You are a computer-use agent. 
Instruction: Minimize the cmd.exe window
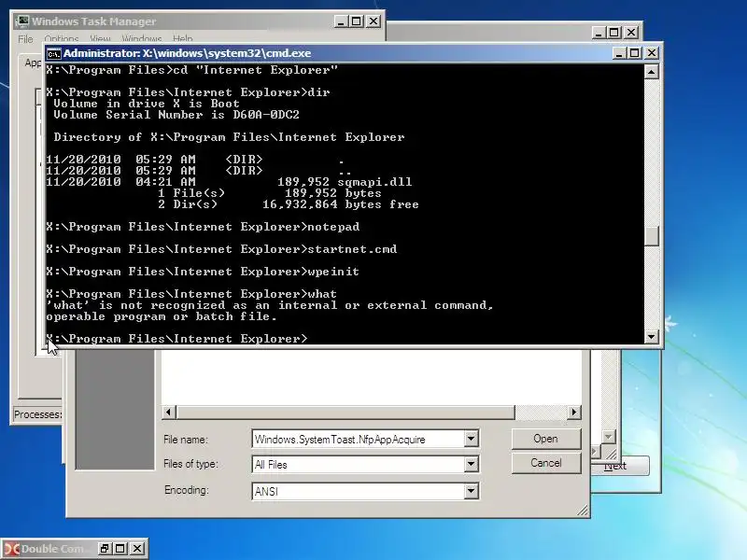(619, 53)
